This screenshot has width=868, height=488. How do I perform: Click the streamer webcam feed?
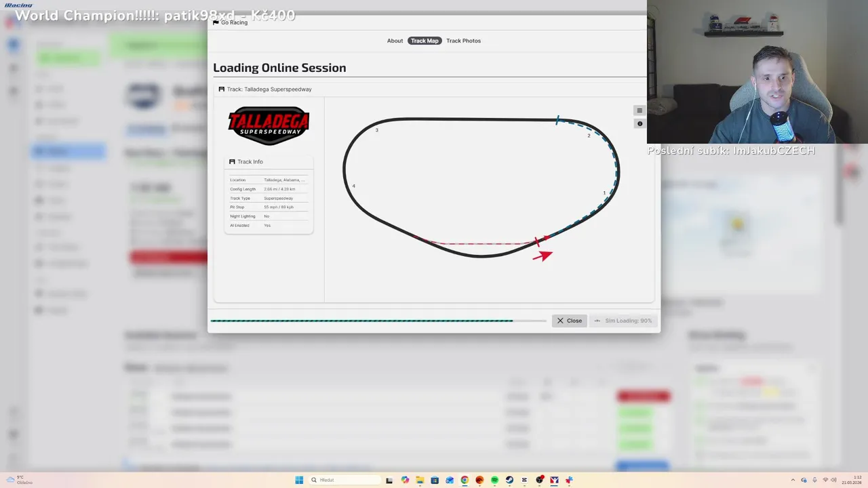[x=757, y=71]
